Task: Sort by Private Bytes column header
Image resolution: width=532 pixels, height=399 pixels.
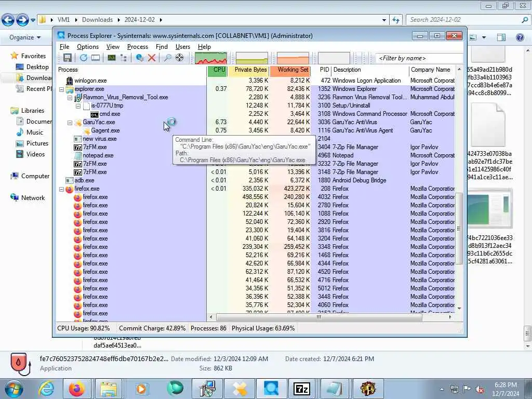Action: (248, 70)
